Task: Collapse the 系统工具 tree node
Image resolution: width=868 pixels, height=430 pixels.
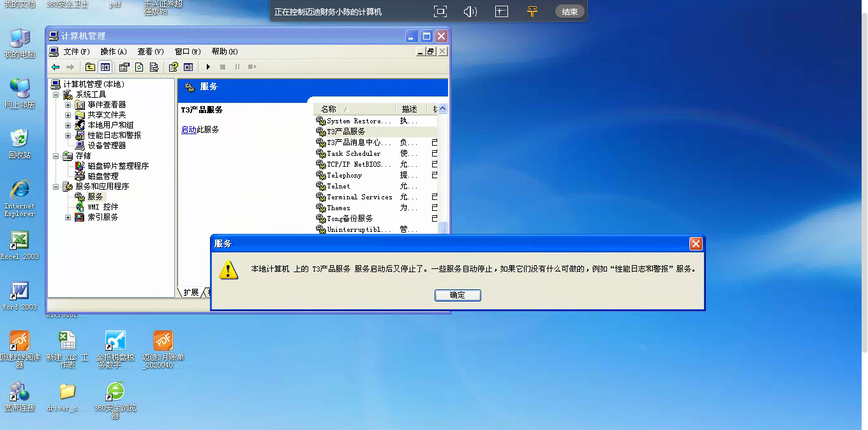Action: [x=56, y=95]
